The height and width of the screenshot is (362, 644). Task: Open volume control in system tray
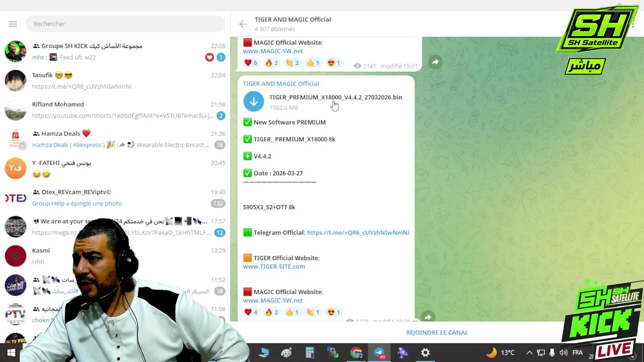pos(563,352)
